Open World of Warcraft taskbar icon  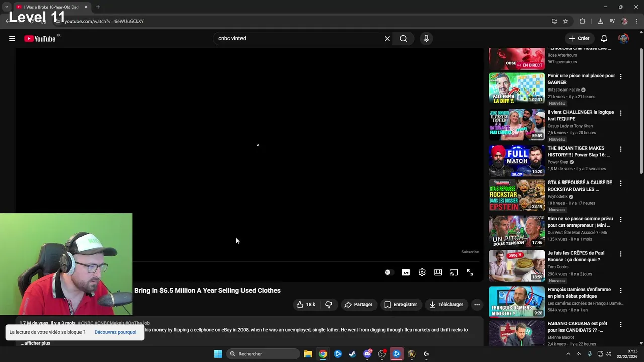412,354
